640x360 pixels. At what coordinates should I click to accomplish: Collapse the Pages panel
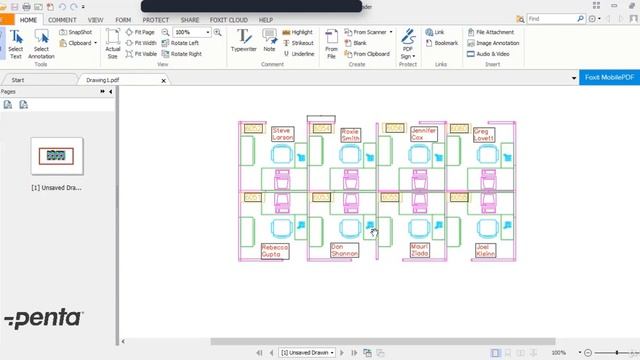pos(111,91)
